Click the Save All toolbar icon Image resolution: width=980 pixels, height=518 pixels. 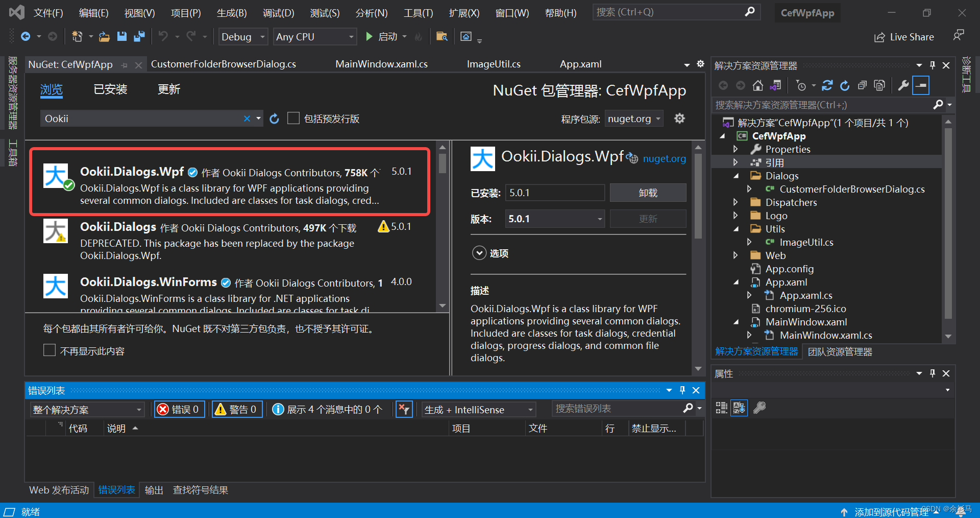(x=139, y=36)
